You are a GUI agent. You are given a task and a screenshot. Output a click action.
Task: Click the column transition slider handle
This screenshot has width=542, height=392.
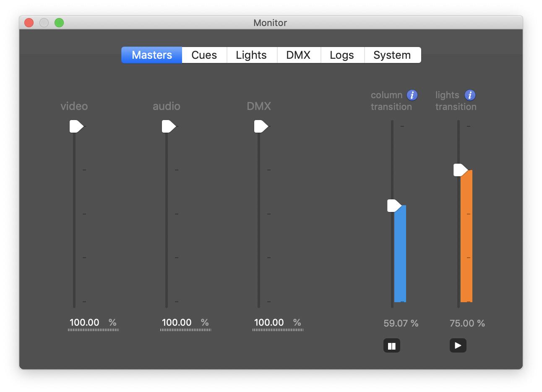[x=393, y=206]
